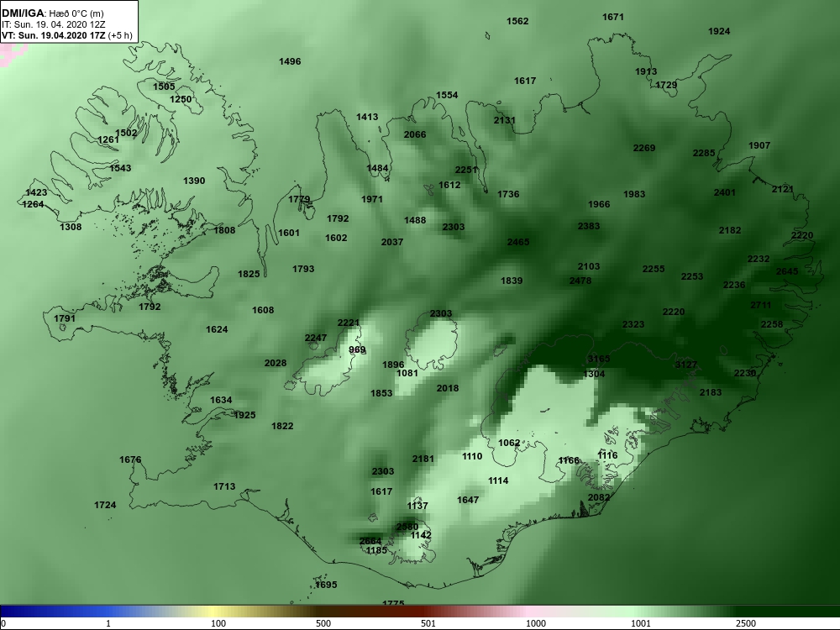
Task: Click the map value 2664
Action: click(x=370, y=541)
